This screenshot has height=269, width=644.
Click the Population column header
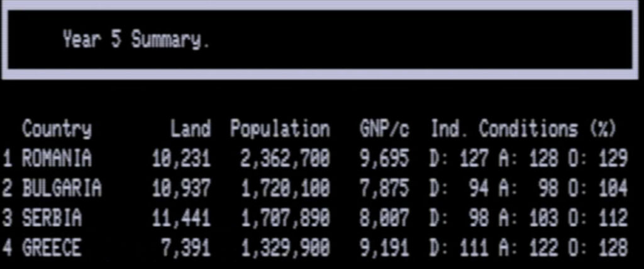click(280, 130)
